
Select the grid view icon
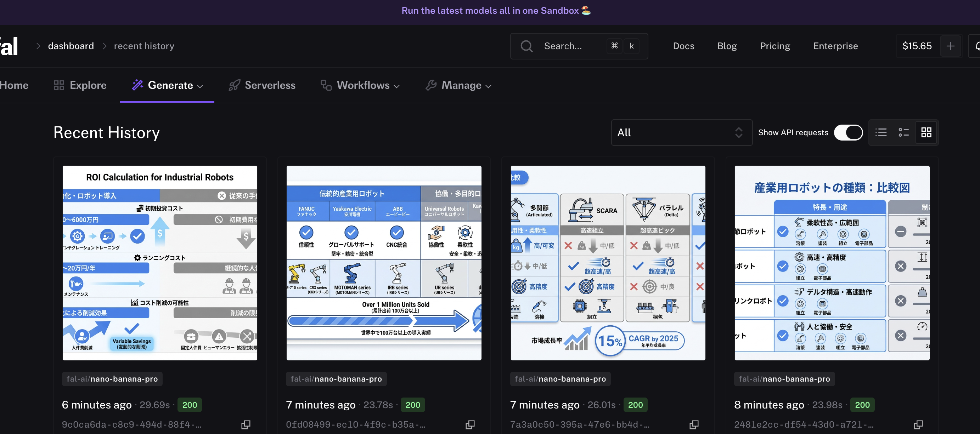tap(926, 132)
